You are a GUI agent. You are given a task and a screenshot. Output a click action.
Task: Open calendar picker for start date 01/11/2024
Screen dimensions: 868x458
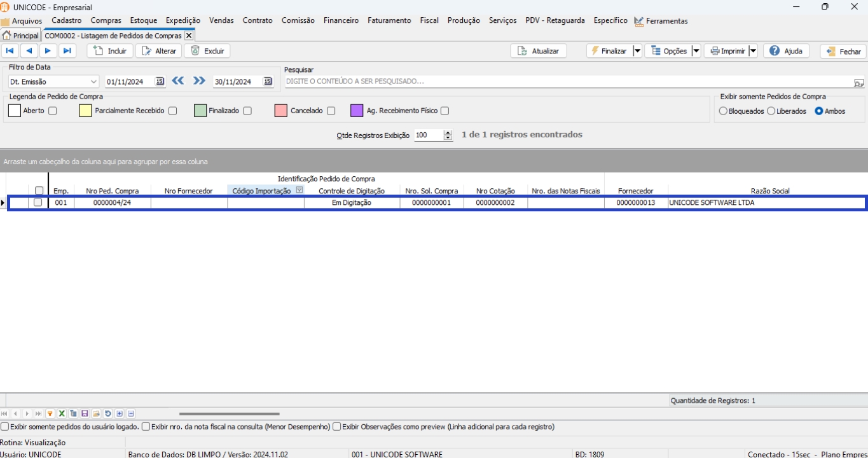coord(160,81)
